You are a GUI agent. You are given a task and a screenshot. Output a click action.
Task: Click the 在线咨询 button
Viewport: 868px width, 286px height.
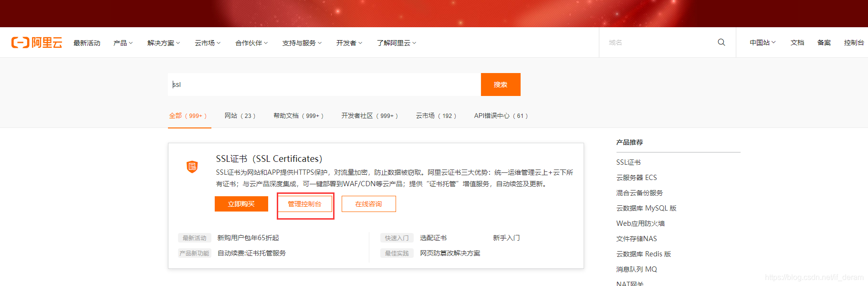click(368, 204)
